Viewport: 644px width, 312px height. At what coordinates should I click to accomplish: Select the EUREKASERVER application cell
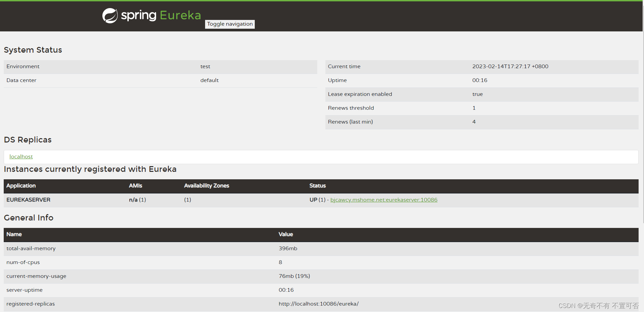pyautogui.click(x=28, y=200)
